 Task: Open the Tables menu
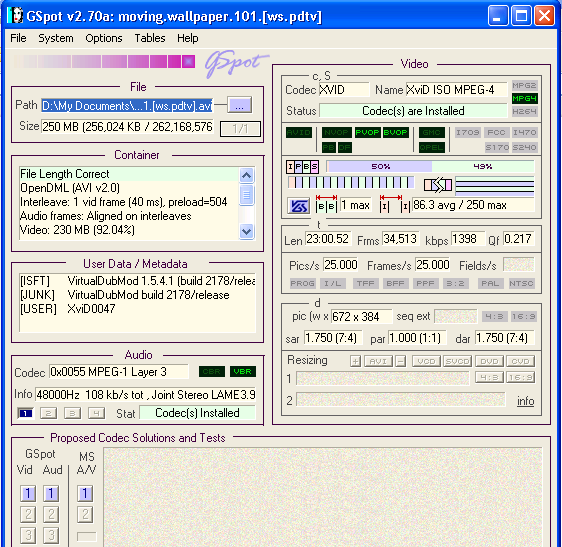pyautogui.click(x=150, y=38)
